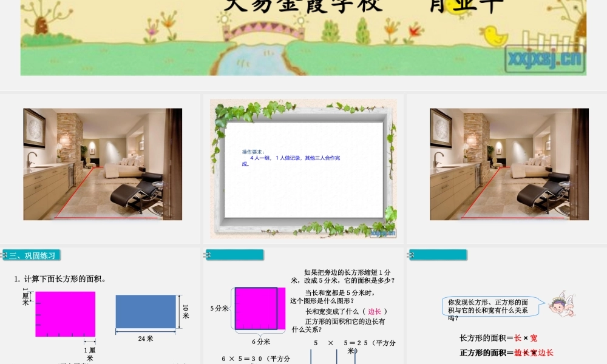Click the formula 长方形的面积＝长×宽
The image size is (607, 364).
(x=498, y=338)
